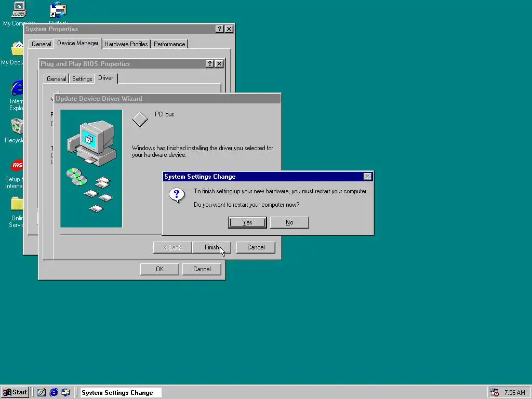Switch to the Hardware Profiles tab
Viewport: 532px width, 399px height.
[126, 44]
